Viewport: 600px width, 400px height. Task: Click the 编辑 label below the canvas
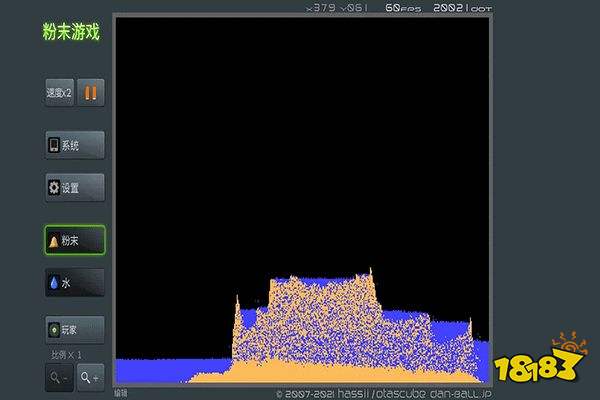(121, 393)
